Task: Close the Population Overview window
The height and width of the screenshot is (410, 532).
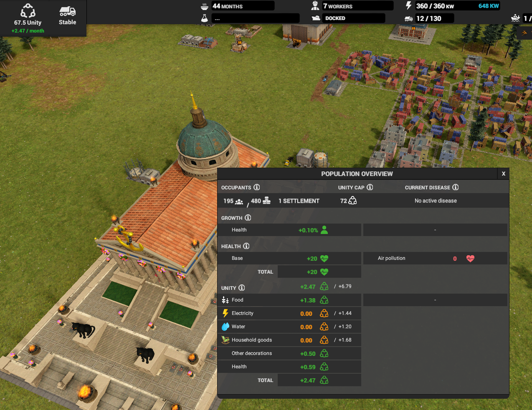Action: pyautogui.click(x=504, y=174)
